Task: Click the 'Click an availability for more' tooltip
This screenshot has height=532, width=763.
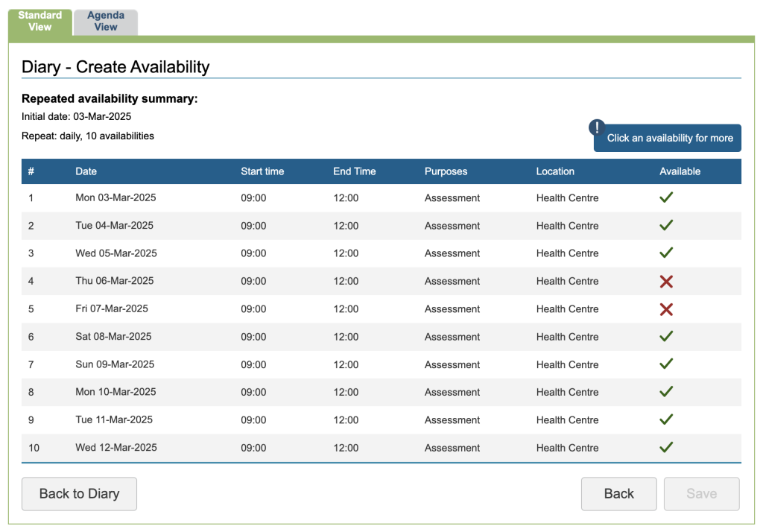Action: click(670, 139)
